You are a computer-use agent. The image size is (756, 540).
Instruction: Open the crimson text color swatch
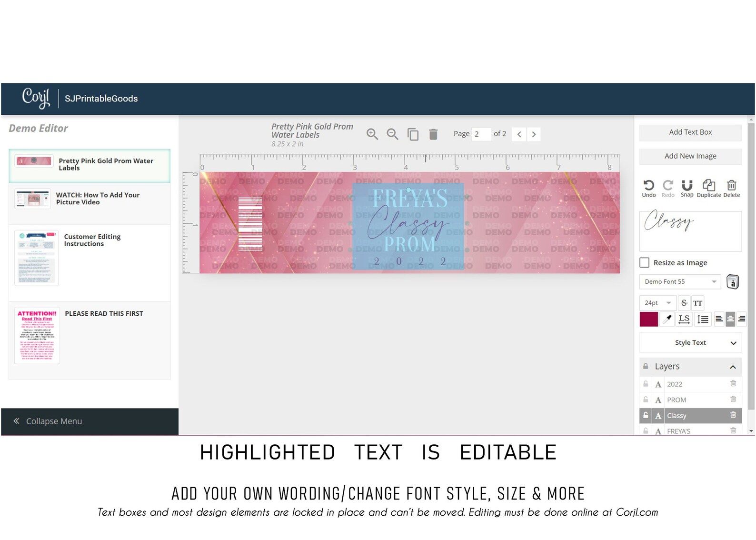(648, 319)
